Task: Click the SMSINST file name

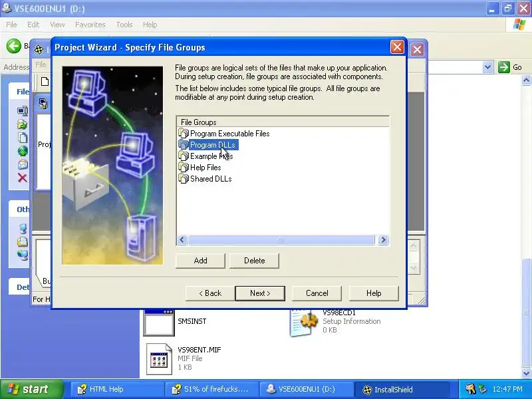Action: [x=192, y=321]
